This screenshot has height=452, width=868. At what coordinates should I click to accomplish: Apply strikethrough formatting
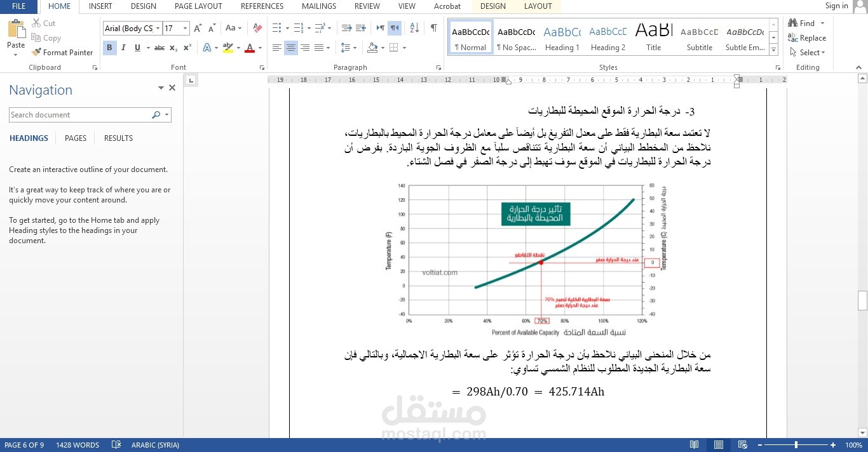tap(159, 48)
